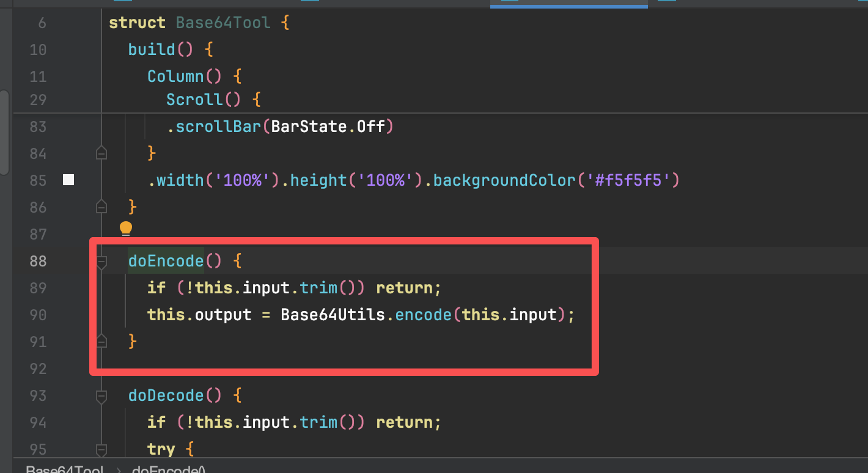Click the 'Off' value after BarState
868x473 pixels.
click(x=371, y=127)
